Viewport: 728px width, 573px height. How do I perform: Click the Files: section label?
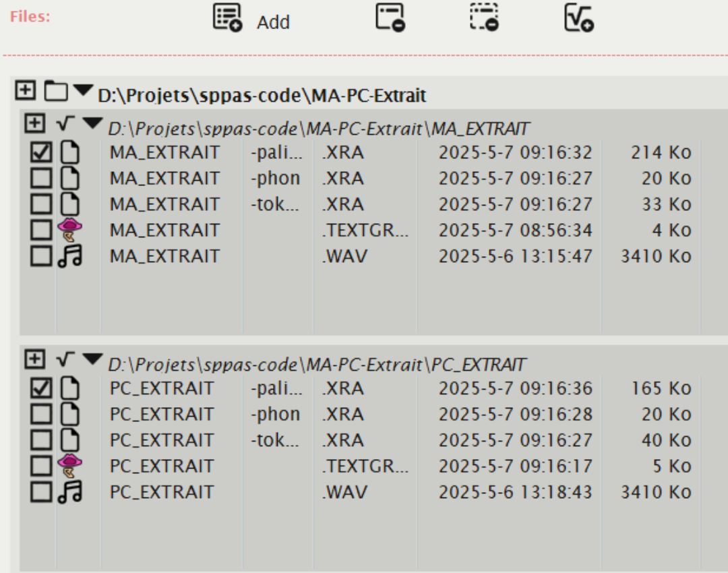point(30,17)
